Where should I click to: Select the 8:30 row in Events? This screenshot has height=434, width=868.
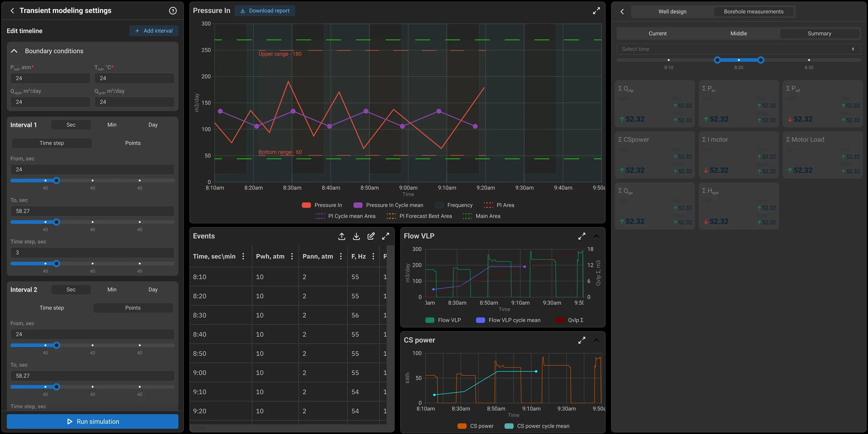tap(288, 315)
